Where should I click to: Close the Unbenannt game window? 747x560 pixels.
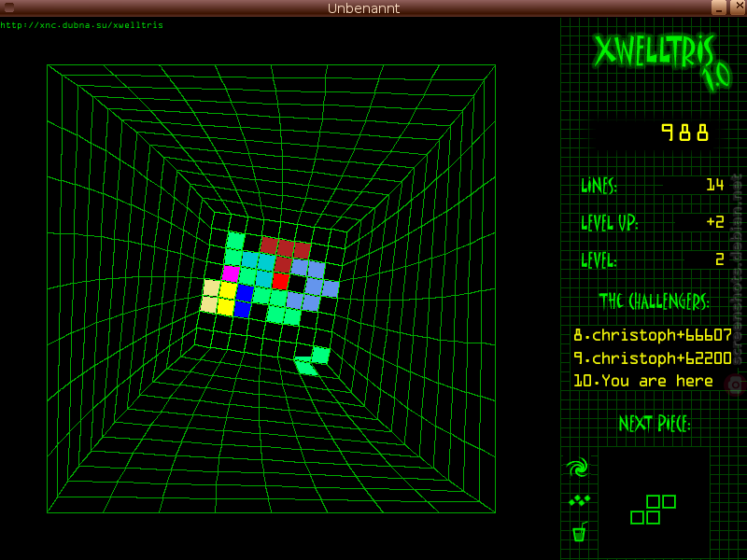coord(739,7)
